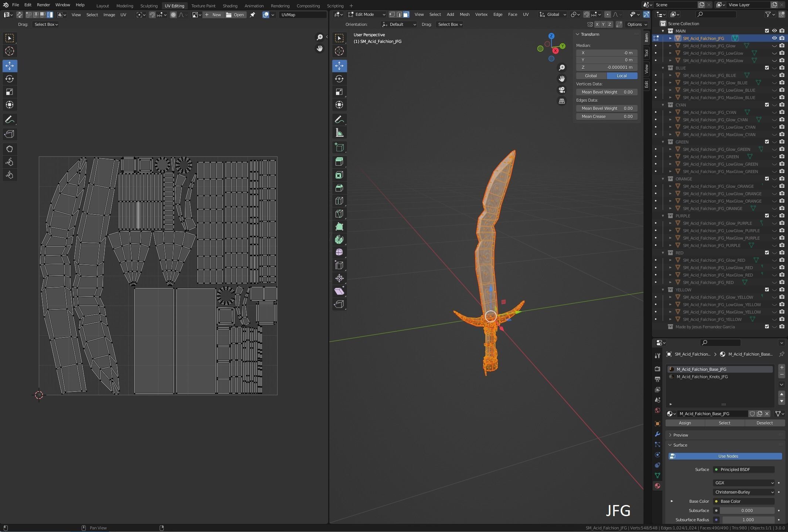The width and height of the screenshot is (788, 532).
Task: Select the Edge Slide tool
Action: 339,265
